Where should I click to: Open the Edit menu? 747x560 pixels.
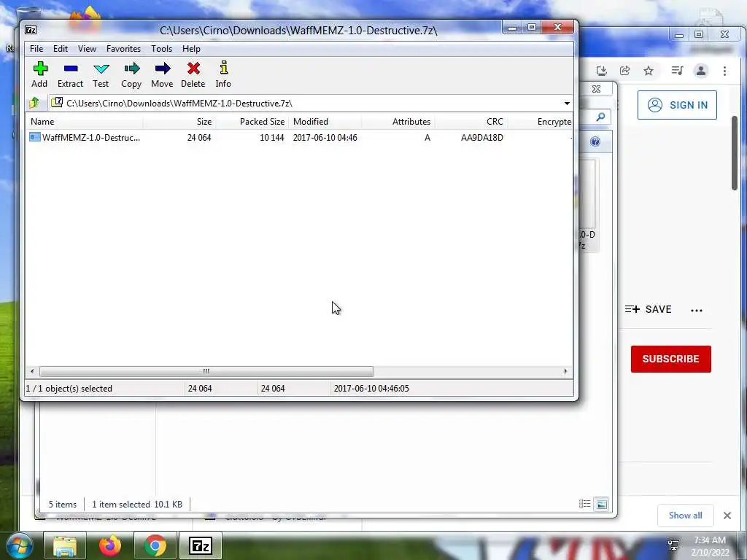61,49
